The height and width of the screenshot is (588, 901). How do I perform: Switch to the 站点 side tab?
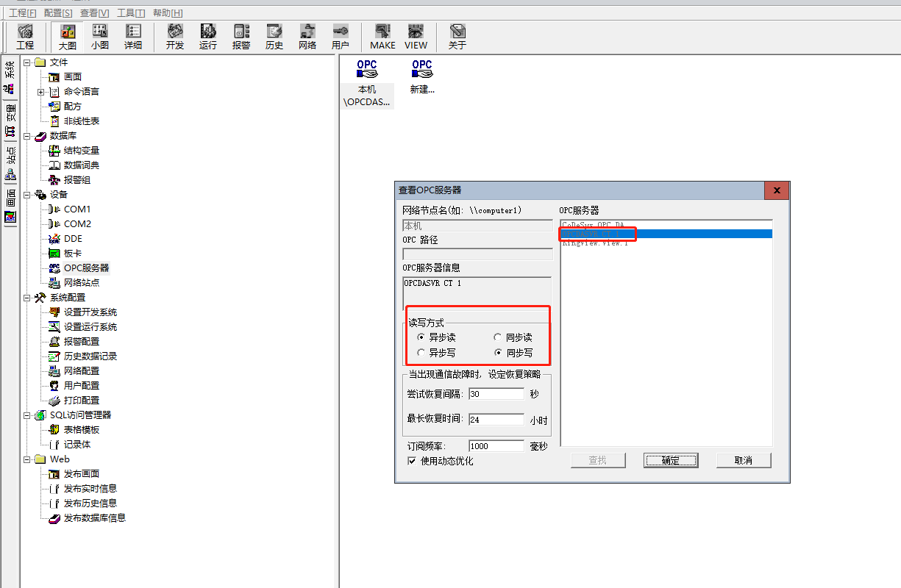10,163
